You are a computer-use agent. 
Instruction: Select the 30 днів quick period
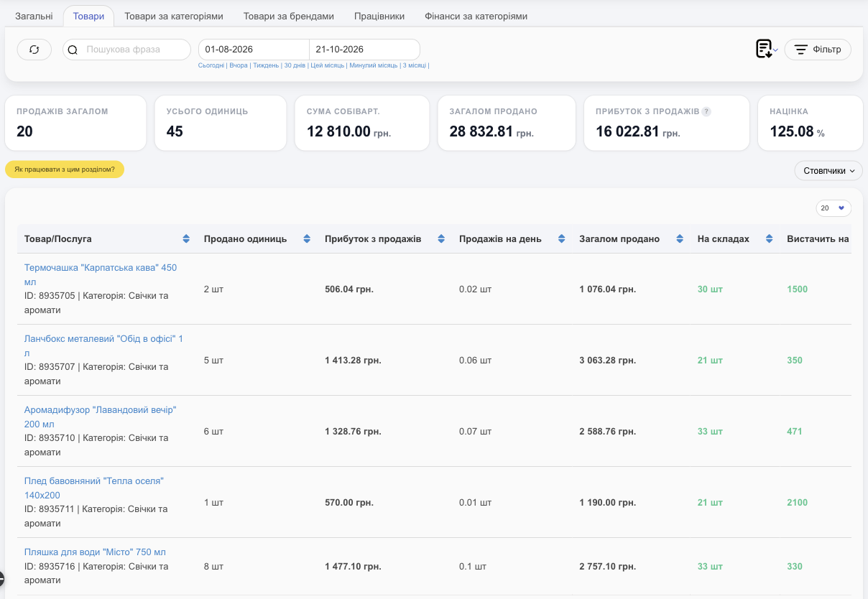click(x=295, y=65)
